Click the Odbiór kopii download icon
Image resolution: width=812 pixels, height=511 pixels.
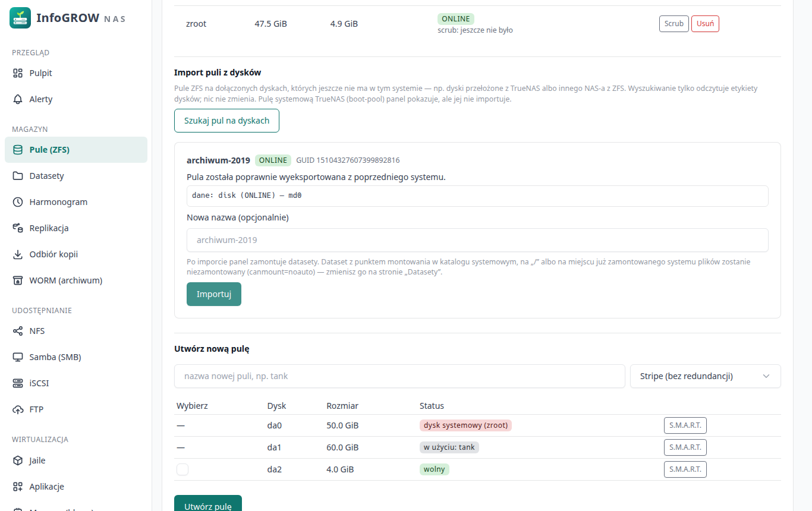pos(18,254)
